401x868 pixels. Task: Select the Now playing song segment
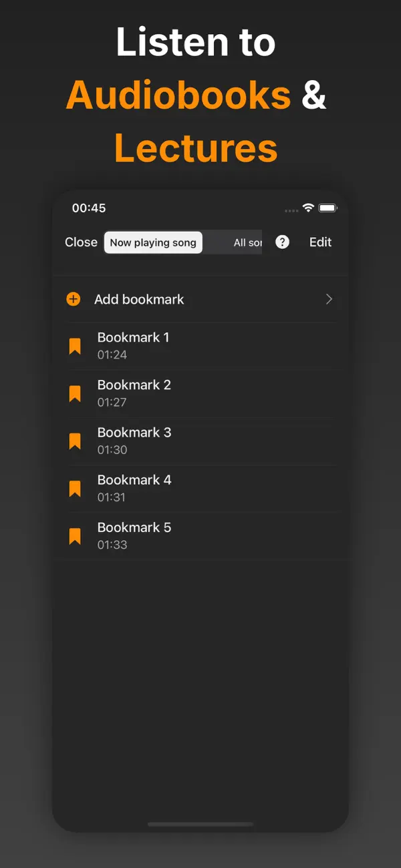tap(153, 242)
